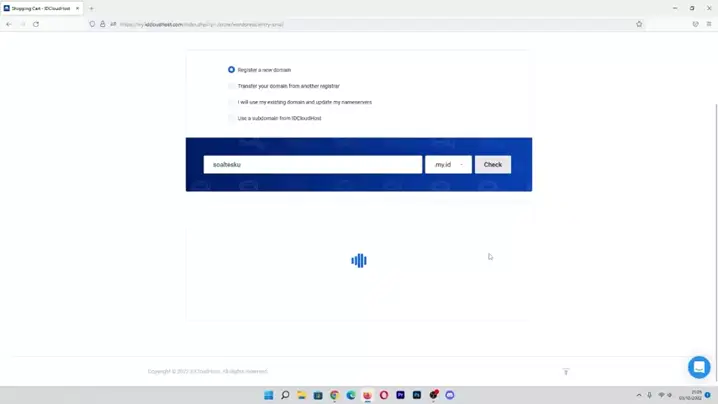Bookmark this page with the star icon

(x=639, y=24)
